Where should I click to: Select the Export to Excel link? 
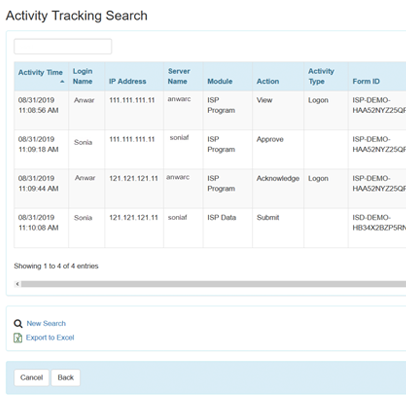point(50,338)
